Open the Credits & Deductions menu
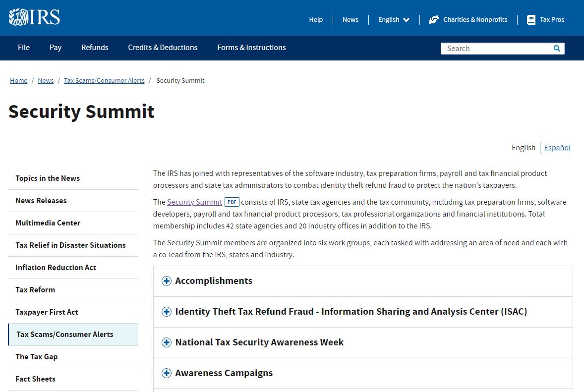Screen dimensions: 584x392 pos(163,48)
